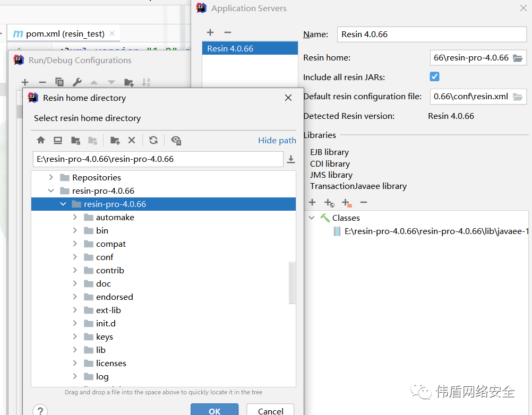532x415 pixels.
Task: Select the compat folder
Action: (110, 244)
